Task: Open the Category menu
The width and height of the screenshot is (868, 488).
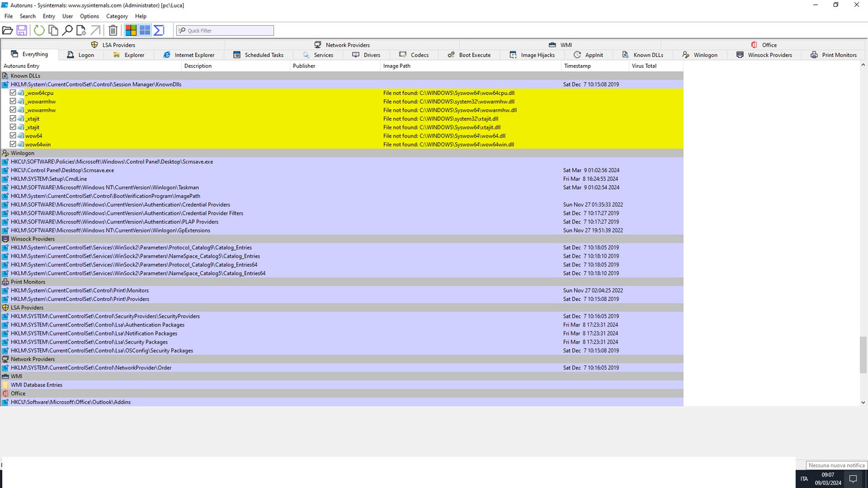Action: click(117, 16)
